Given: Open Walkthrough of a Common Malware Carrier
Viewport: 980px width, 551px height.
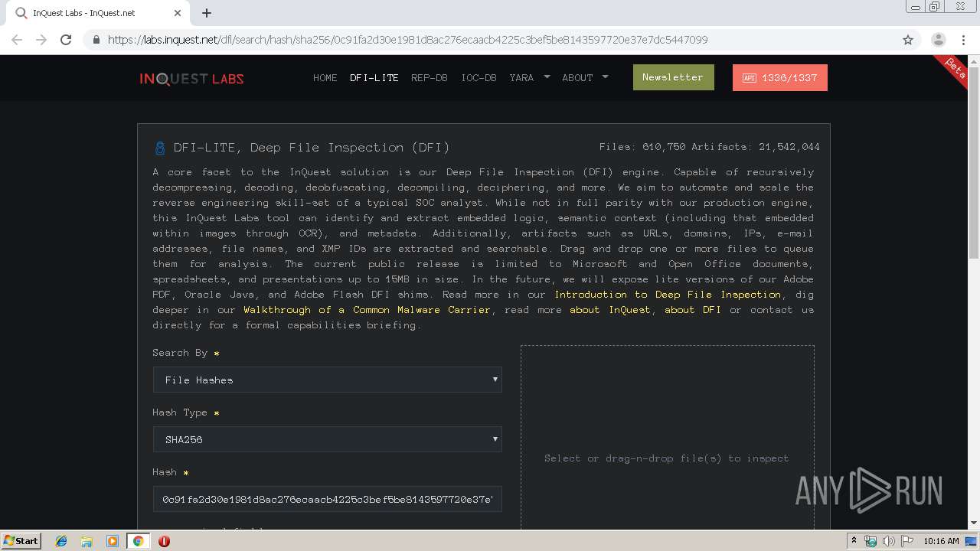Looking at the screenshot, I should [367, 310].
